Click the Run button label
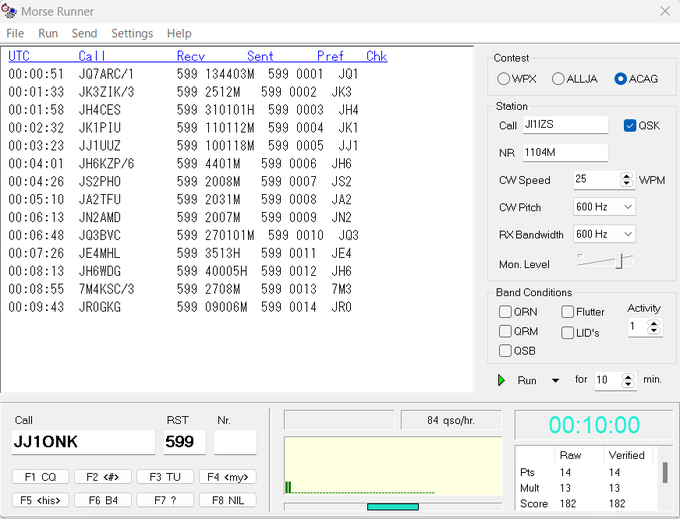This screenshot has height=519, width=680. coord(527,380)
